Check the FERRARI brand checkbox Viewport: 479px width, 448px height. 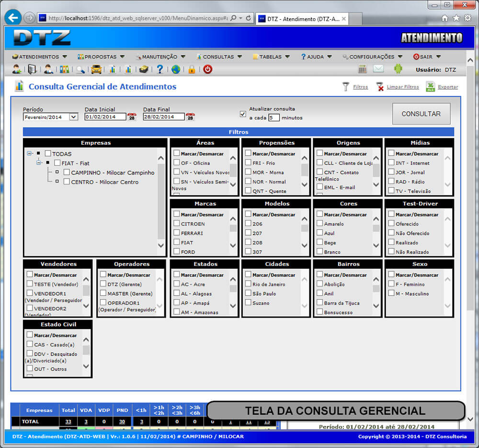[177, 233]
